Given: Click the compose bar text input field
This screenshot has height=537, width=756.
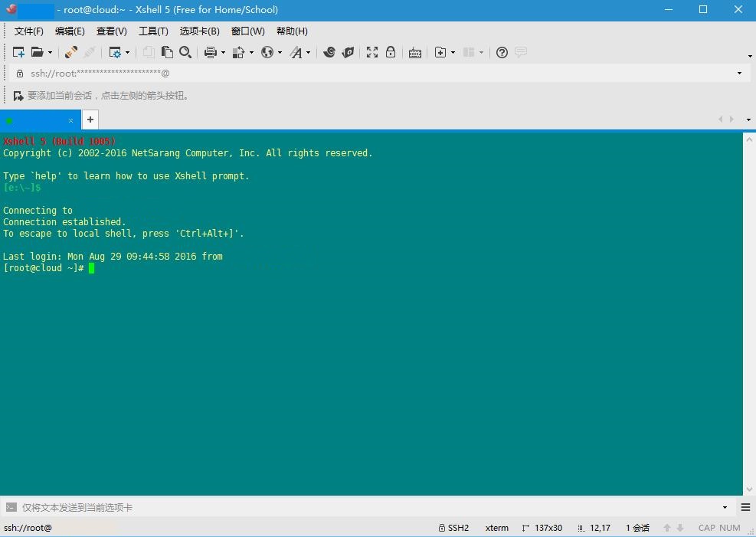Looking at the screenshot, I should coord(369,508).
